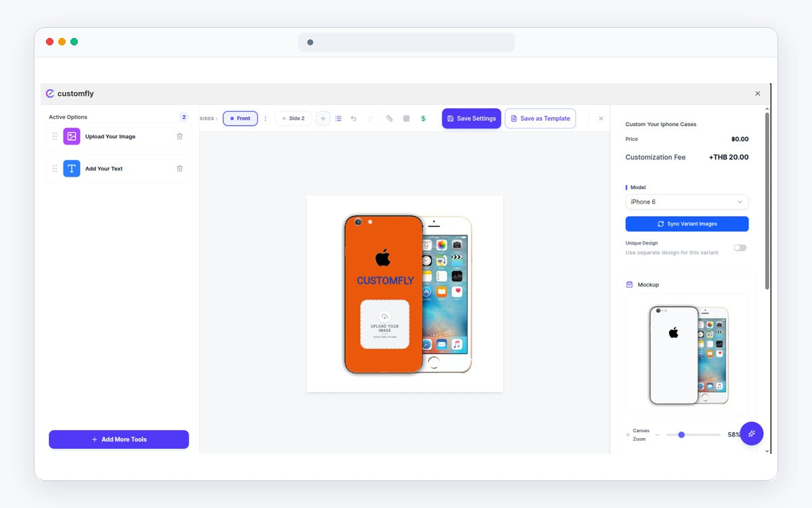Screen dimensions: 812x508
Task: Delete the Upload Your Image option
Action: tap(179, 136)
